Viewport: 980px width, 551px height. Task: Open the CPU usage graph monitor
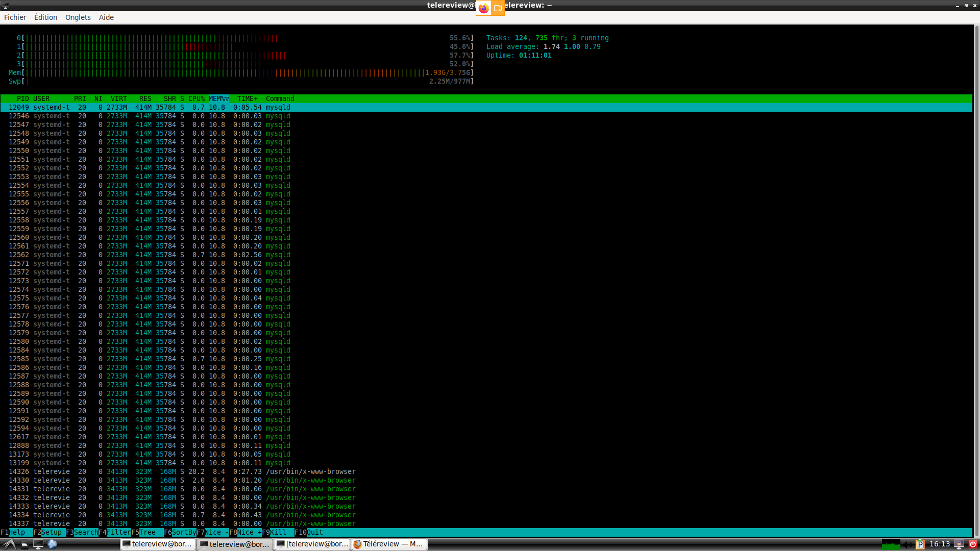point(891,544)
